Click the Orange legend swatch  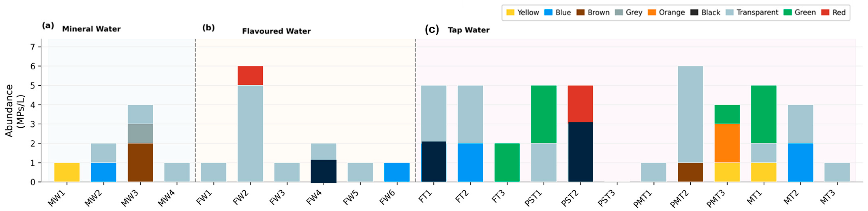coord(652,13)
